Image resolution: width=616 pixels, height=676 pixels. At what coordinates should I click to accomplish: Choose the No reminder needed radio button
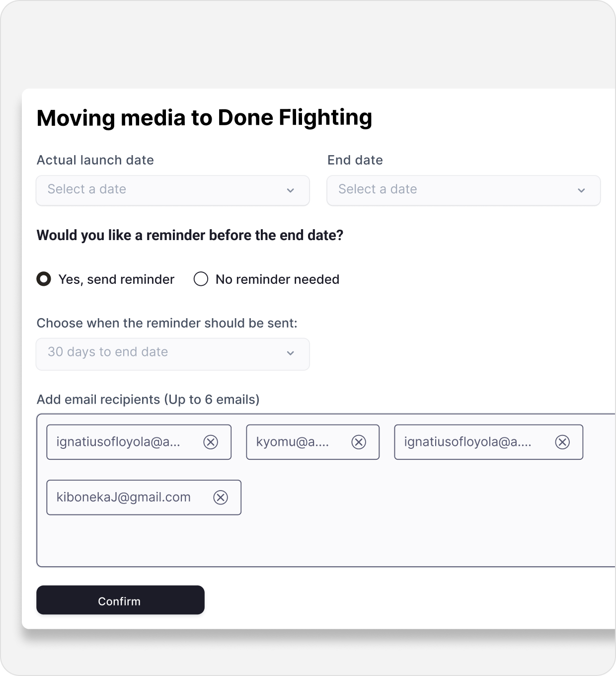click(201, 279)
